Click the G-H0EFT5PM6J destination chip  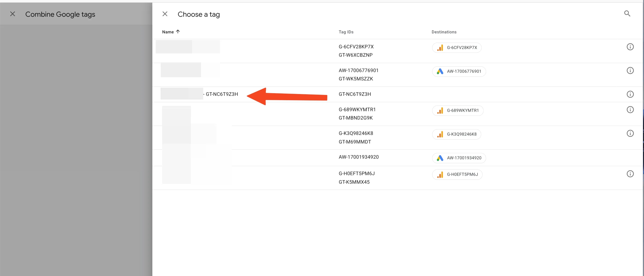tap(457, 175)
